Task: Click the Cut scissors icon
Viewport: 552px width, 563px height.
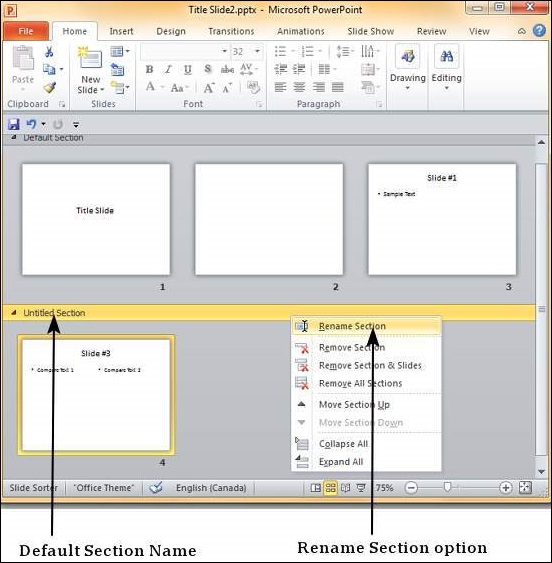Action: pyautogui.click(x=49, y=52)
